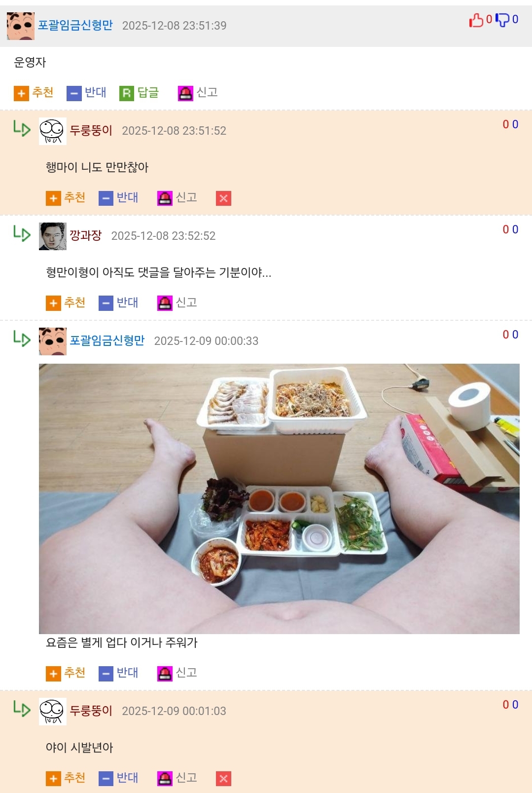Recommend the photo comment with 추천
Viewport: 532px width, 793px height.
click(x=66, y=673)
